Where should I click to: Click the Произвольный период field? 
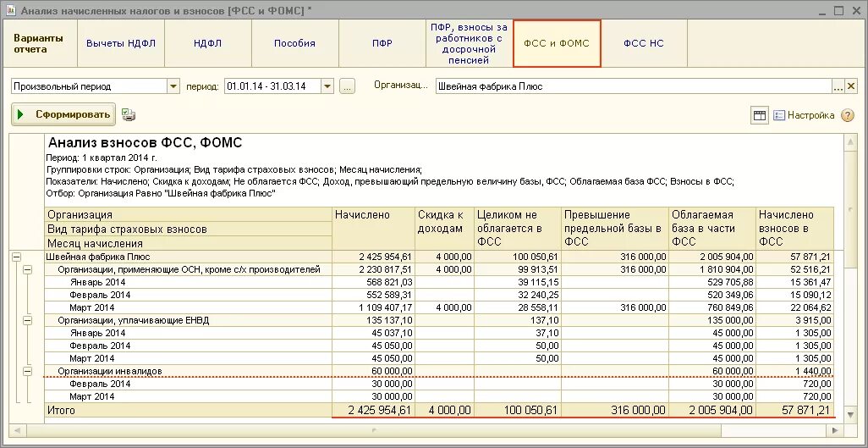(90, 86)
